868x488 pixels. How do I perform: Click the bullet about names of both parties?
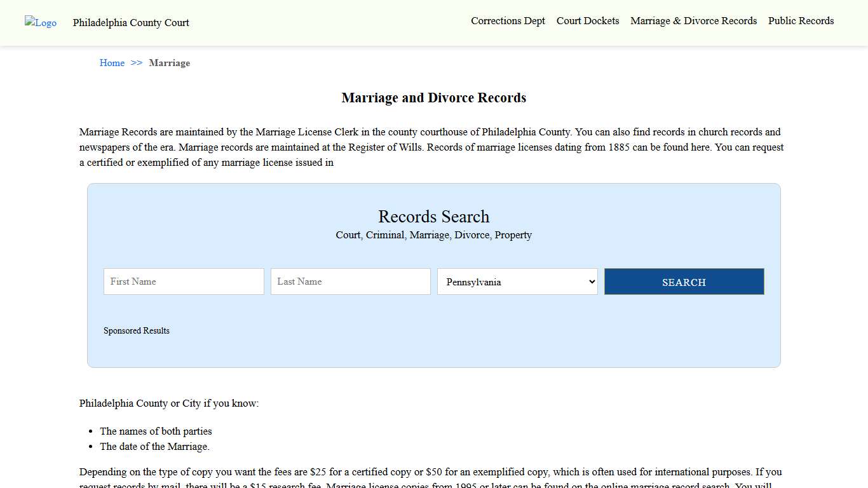(x=156, y=431)
